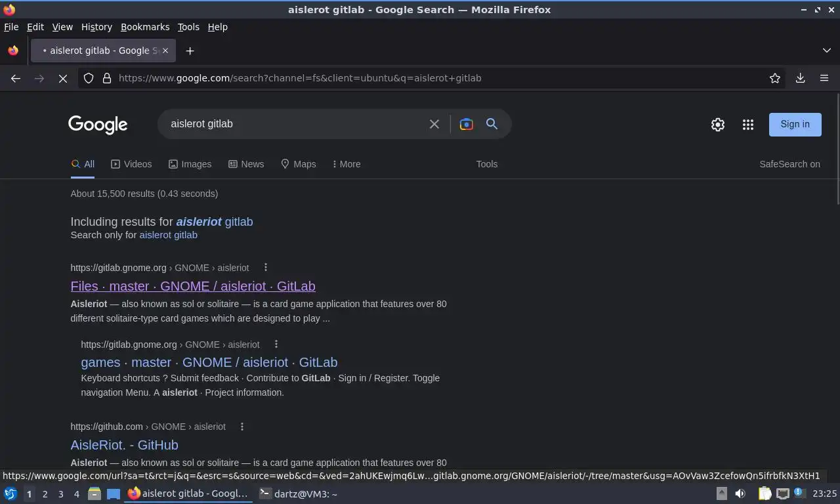This screenshot has height=504, width=840.
Task: Open a new tab with the plus button
Action: (x=190, y=51)
